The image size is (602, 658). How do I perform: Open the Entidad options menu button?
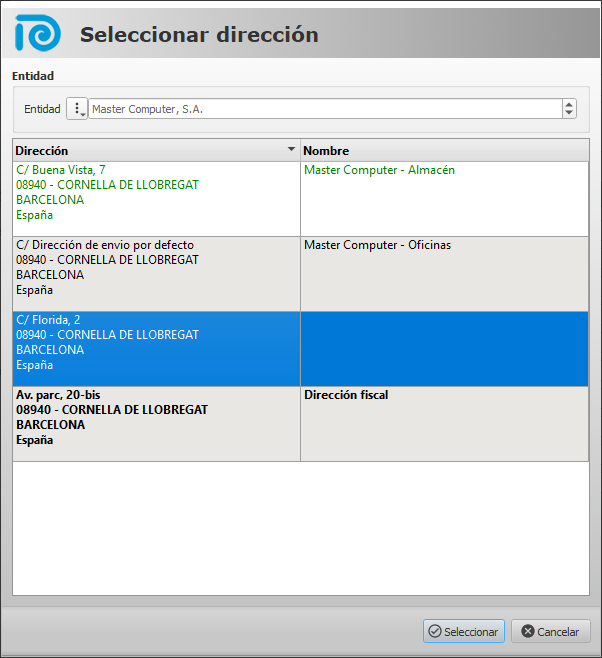[77, 109]
